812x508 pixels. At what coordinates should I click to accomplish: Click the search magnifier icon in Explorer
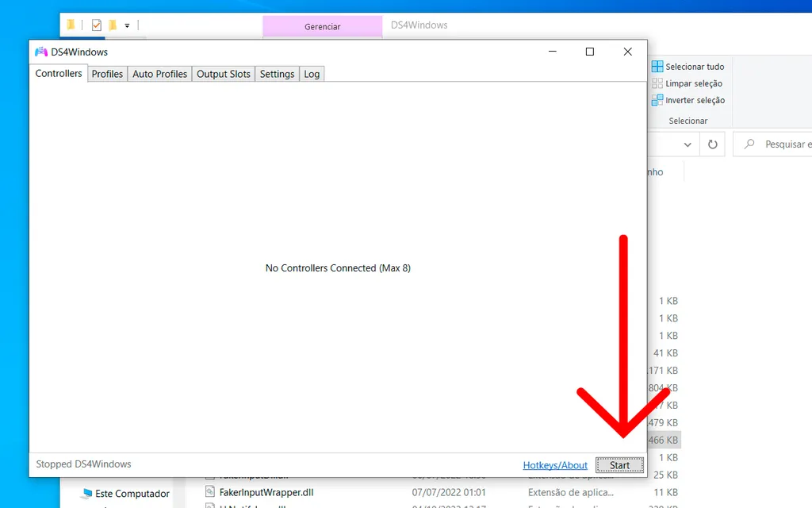click(749, 144)
